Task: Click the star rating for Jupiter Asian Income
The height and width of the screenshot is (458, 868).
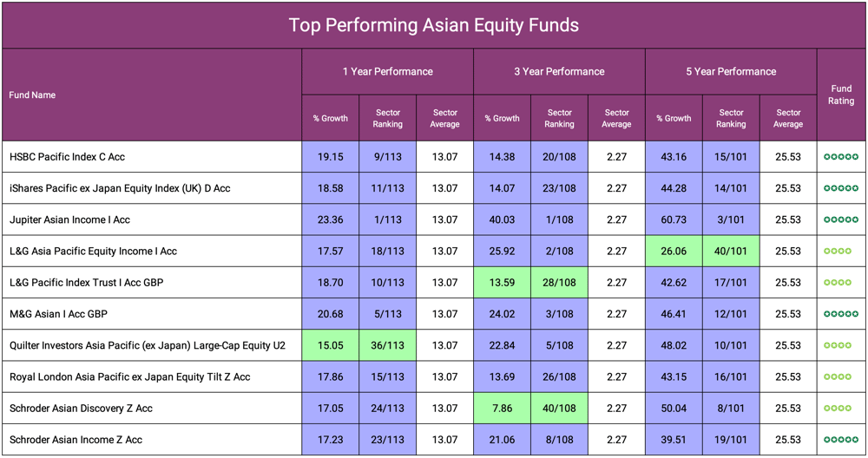Action: (841, 219)
